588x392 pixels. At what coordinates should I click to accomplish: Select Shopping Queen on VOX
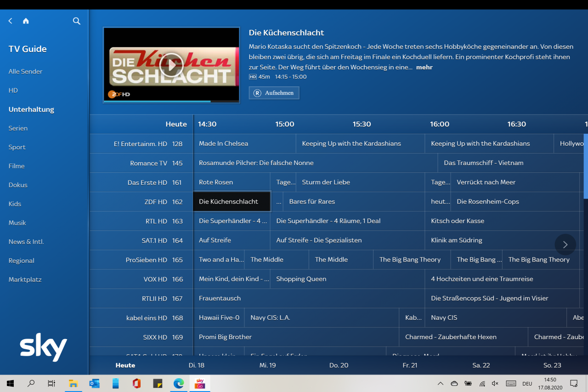[x=347, y=279]
